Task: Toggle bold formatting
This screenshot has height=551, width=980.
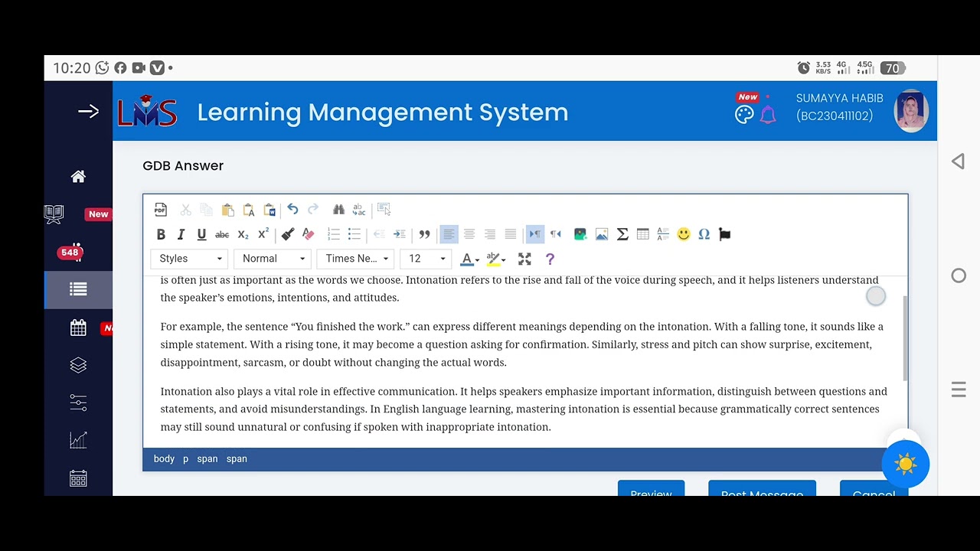Action: coord(161,234)
